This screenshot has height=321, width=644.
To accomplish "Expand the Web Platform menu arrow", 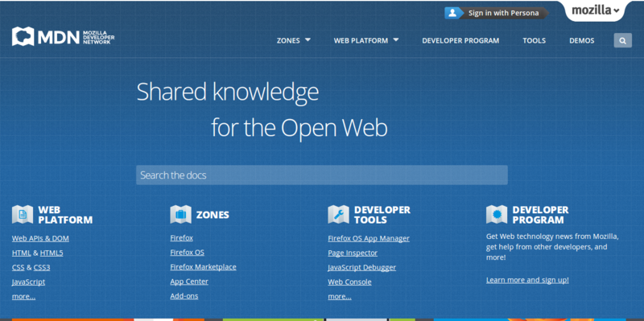I will coord(395,39).
